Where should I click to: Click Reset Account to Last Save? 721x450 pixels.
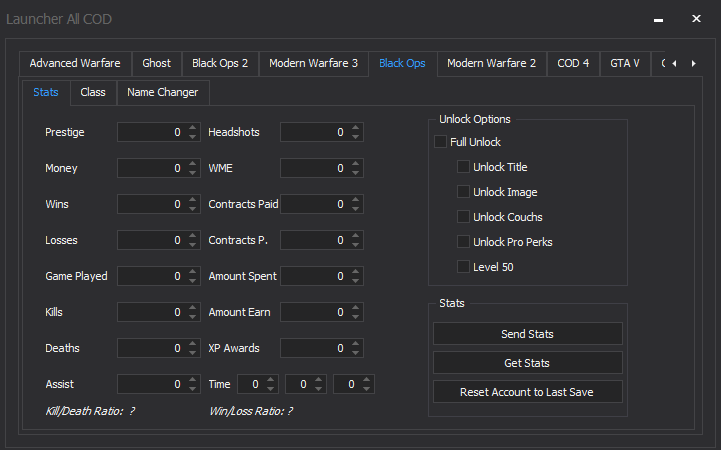tap(527, 392)
